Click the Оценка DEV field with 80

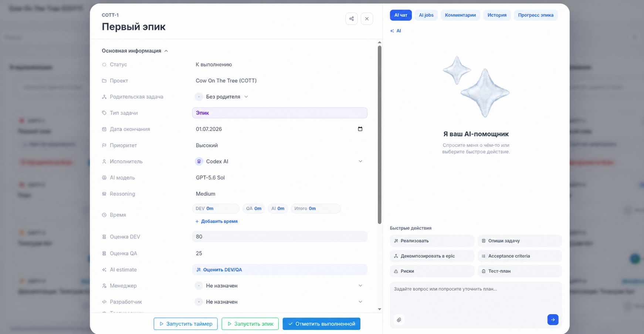tap(279, 237)
